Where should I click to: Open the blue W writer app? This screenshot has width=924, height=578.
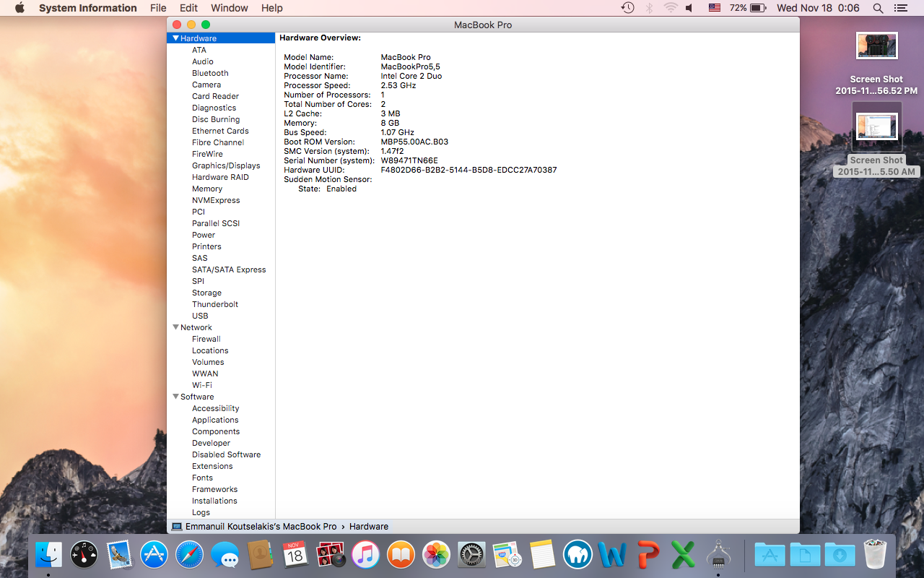point(613,555)
